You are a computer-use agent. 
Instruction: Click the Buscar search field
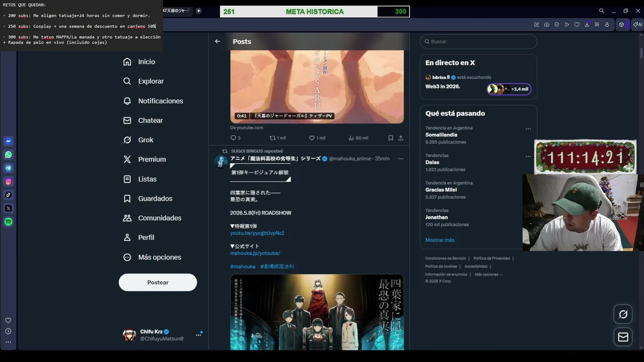[478, 41]
